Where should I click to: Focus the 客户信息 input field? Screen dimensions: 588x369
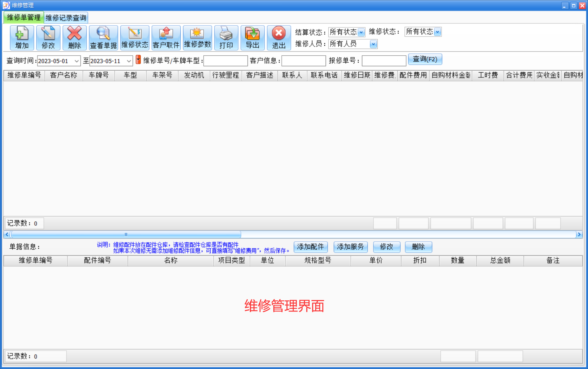pos(304,61)
